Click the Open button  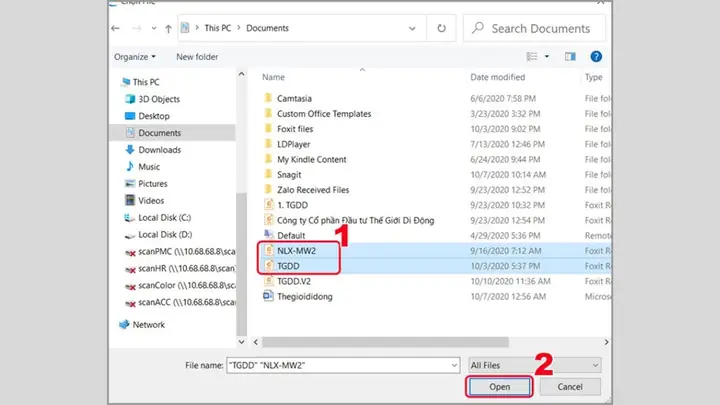tap(499, 387)
